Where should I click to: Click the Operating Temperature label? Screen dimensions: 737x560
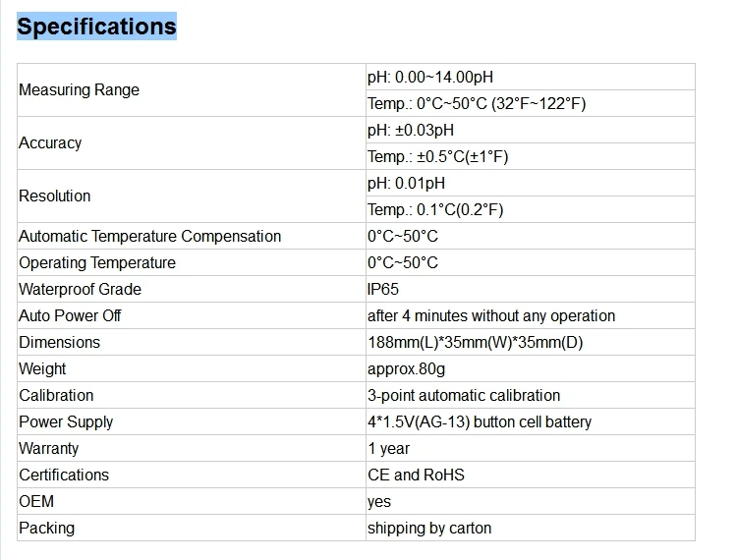97,262
